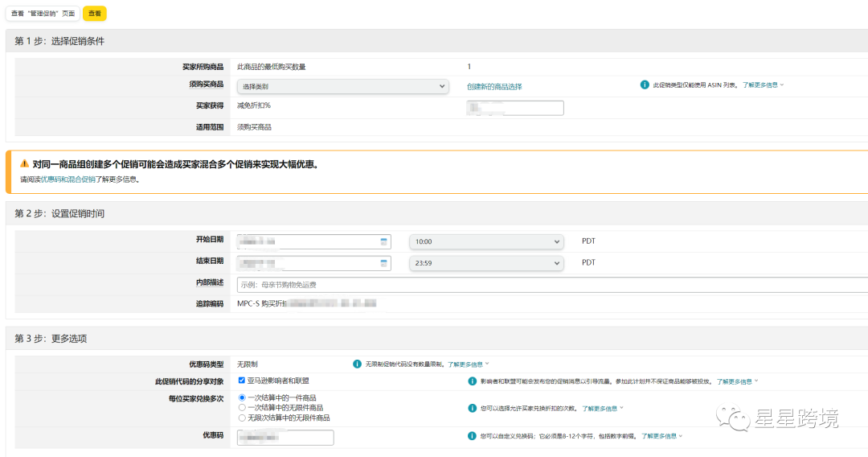Click the info icon beside ASIN list note
The height and width of the screenshot is (457, 868).
tap(645, 84)
